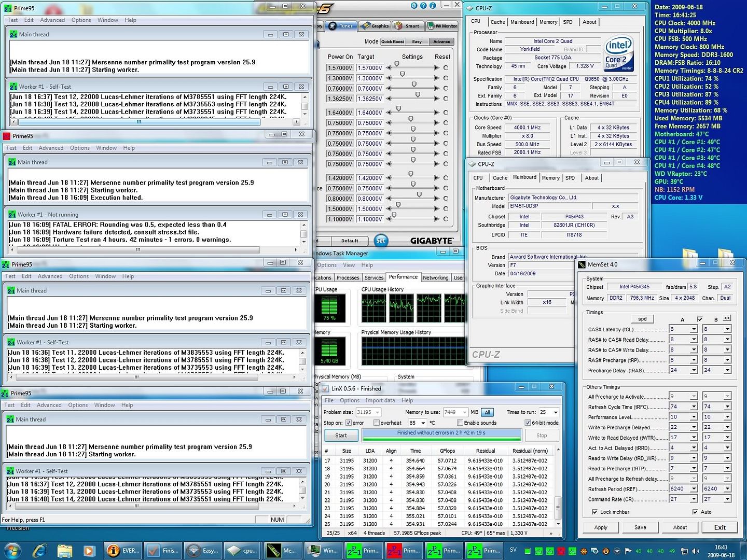This screenshot has height=560, width=747.
Task: Click the EasyTune info icon
Action: coord(433,5)
